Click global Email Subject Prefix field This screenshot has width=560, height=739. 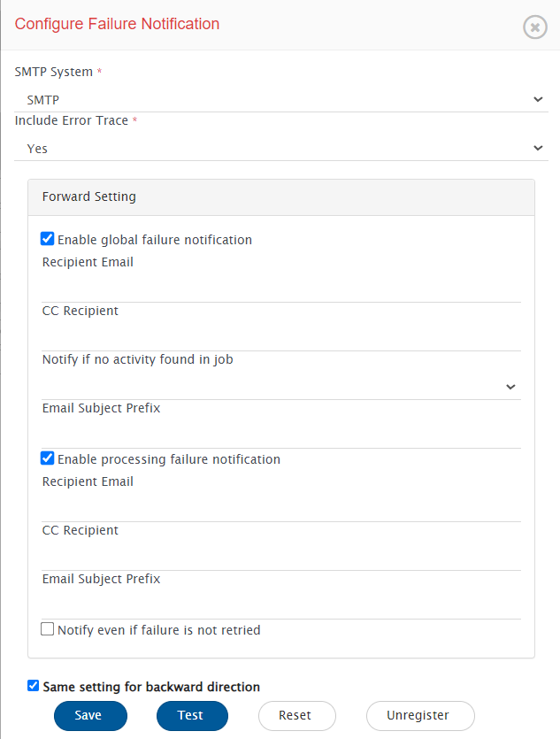pos(281,435)
